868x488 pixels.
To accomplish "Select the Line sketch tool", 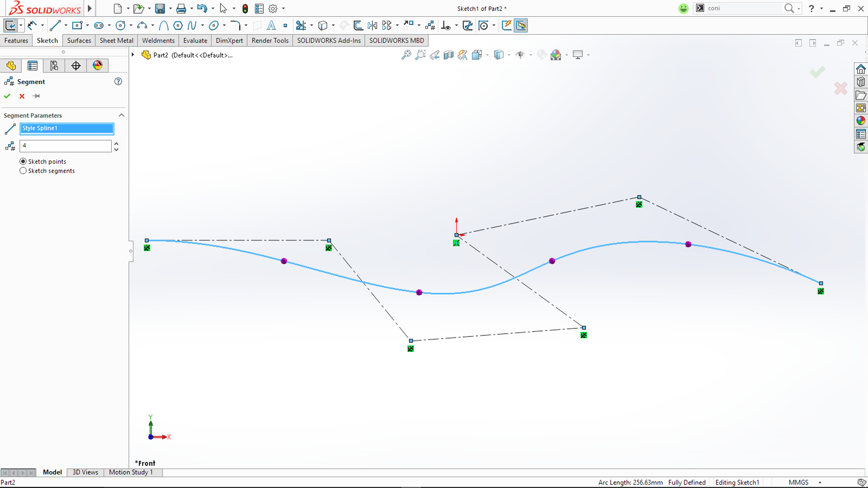I will [x=55, y=26].
